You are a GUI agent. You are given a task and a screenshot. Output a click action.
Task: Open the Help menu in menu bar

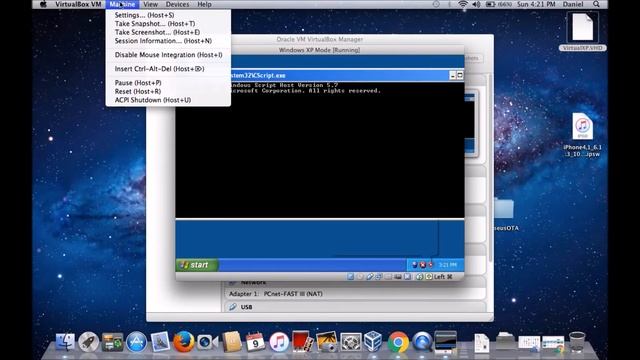point(204,4)
